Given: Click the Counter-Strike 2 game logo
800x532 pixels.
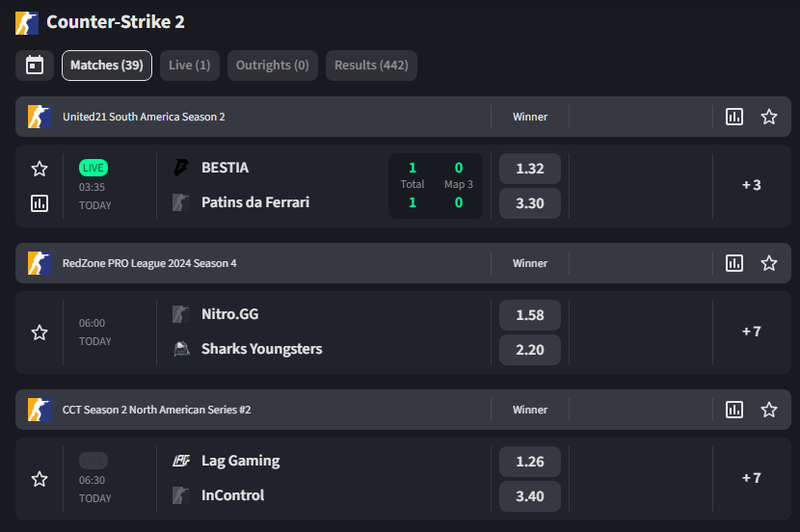Looking at the screenshot, I should (x=27, y=22).
